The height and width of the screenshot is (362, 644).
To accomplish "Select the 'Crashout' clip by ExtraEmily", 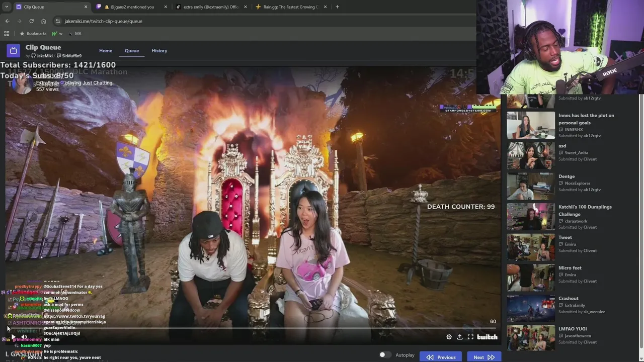I will coord(569,298).
